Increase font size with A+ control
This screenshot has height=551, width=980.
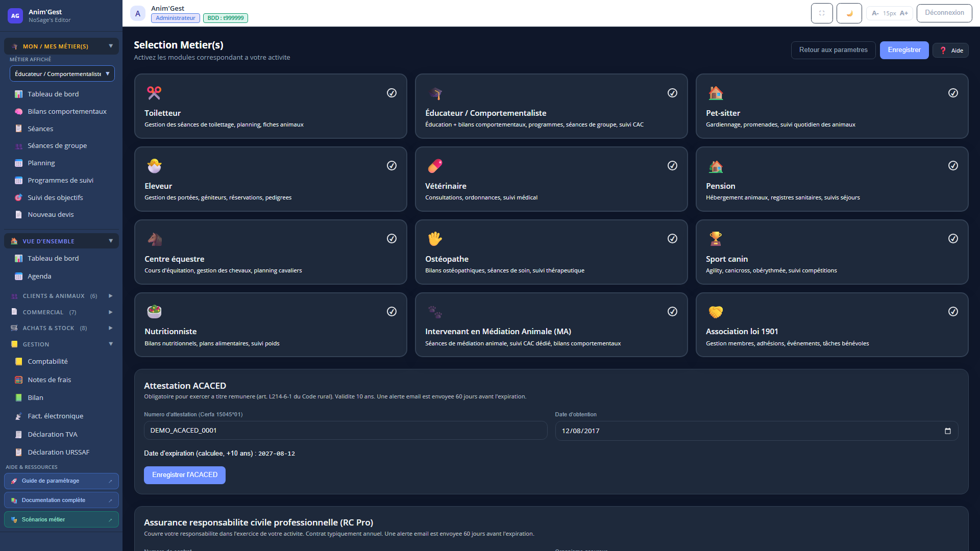[x=904, y=13]
